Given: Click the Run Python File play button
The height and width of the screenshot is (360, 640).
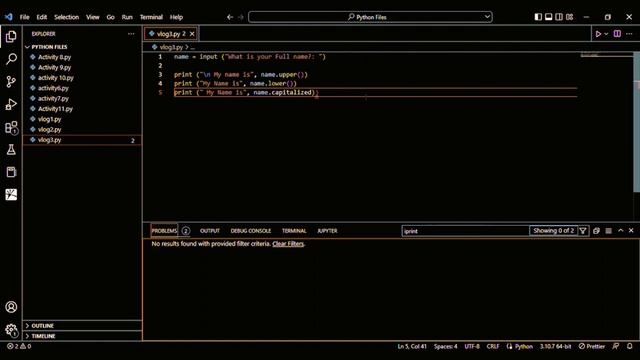Looking at the screenshot, I should coord(598,34).
